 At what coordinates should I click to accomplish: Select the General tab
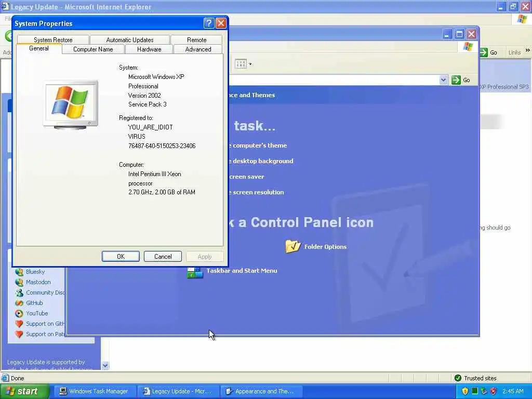click(39, 48)
